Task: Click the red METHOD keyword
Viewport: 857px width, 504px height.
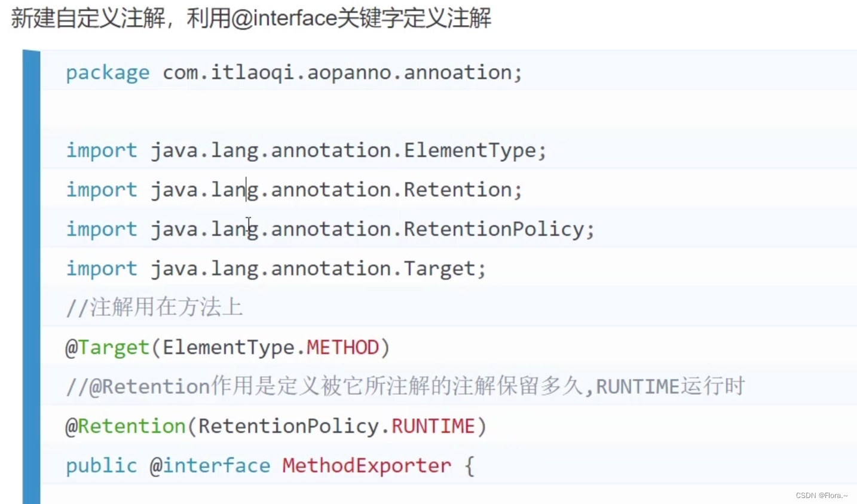Action: pyautogui.click(x=343, y=348)
